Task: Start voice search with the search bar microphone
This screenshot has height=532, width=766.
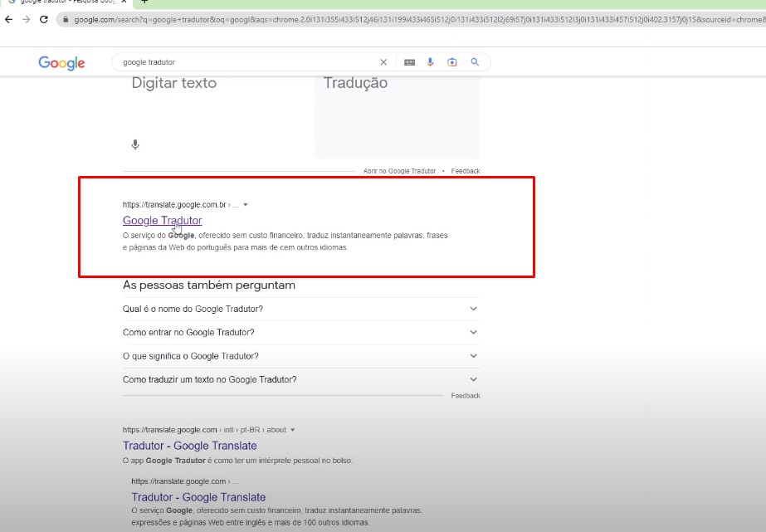Action: [430, 62]
